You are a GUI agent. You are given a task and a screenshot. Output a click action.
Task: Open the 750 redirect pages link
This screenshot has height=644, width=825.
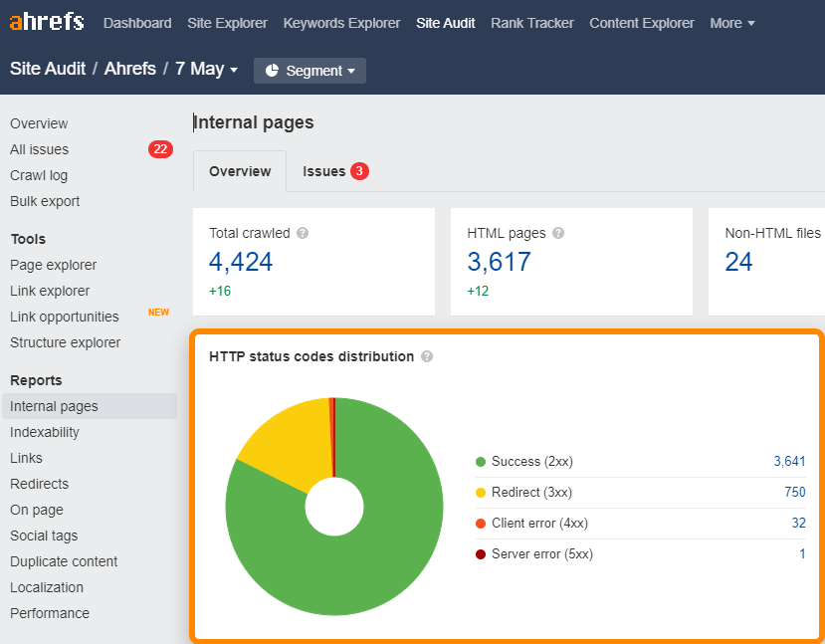(794, 493)
